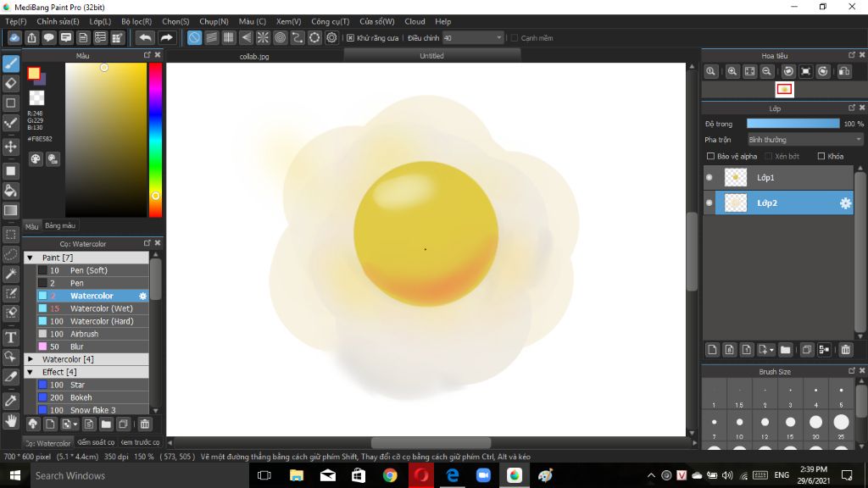Select the Hand pan tool
The height and width of the screenshot is (488, 868).
(11, 420)
